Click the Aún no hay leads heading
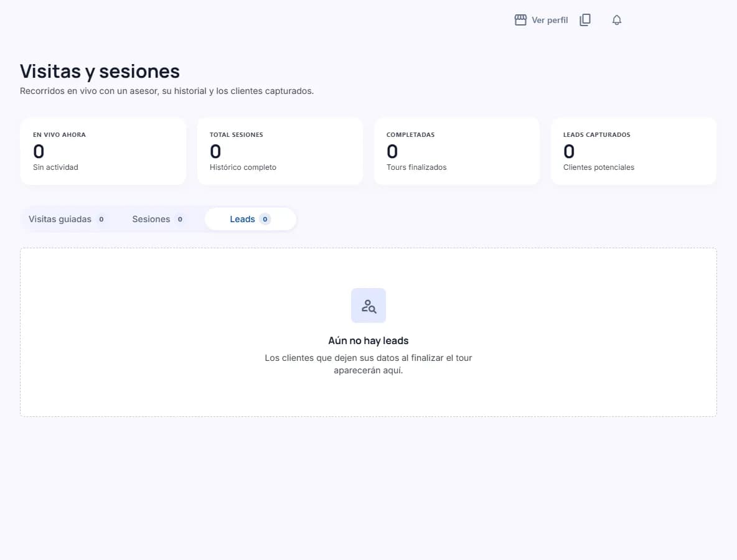 click(368, 340)
